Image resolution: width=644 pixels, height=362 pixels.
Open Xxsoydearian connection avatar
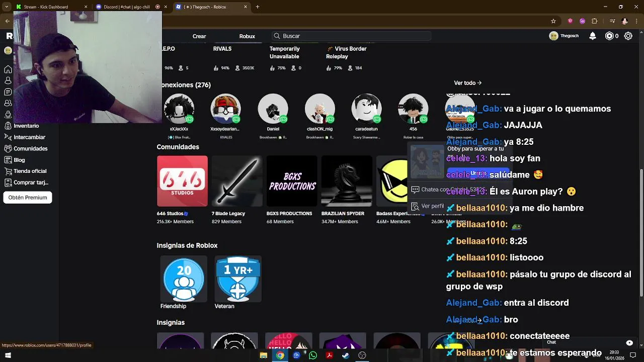[x=225, y=109]
